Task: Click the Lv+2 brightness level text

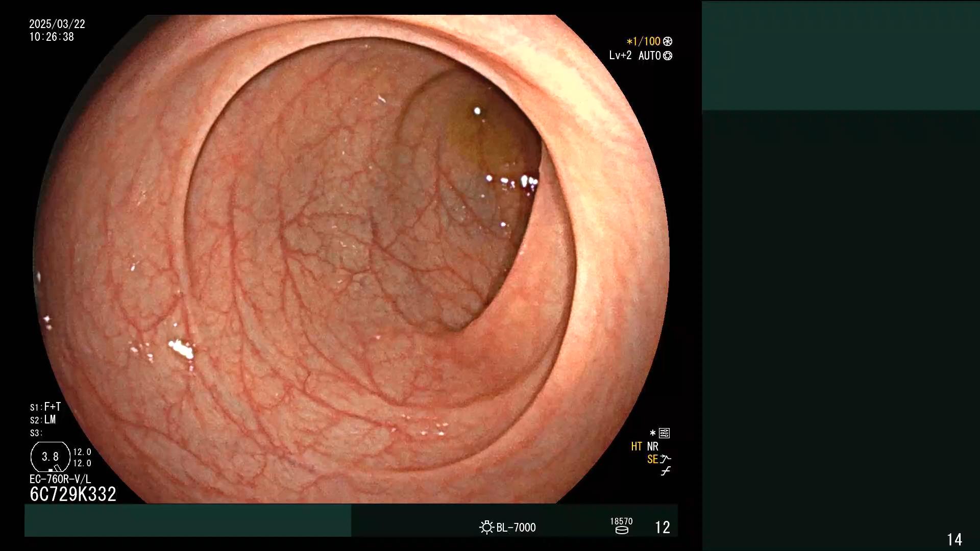Action: click(620, 55)
